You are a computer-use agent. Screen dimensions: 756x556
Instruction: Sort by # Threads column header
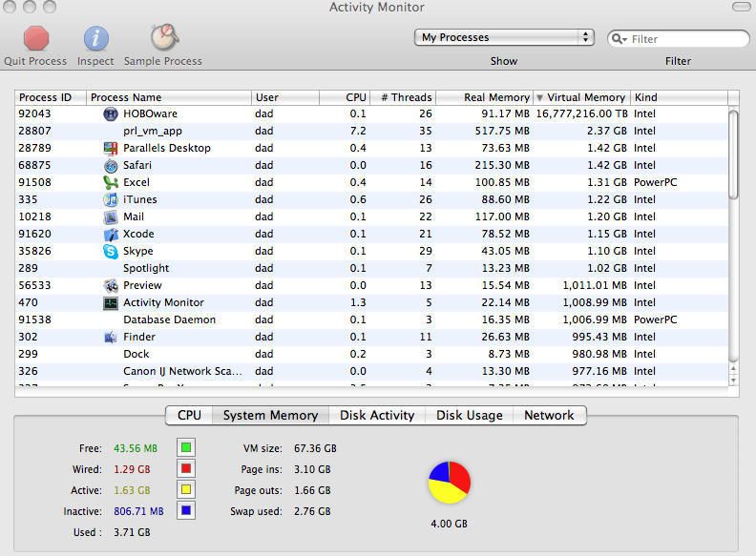click(403, 97)
